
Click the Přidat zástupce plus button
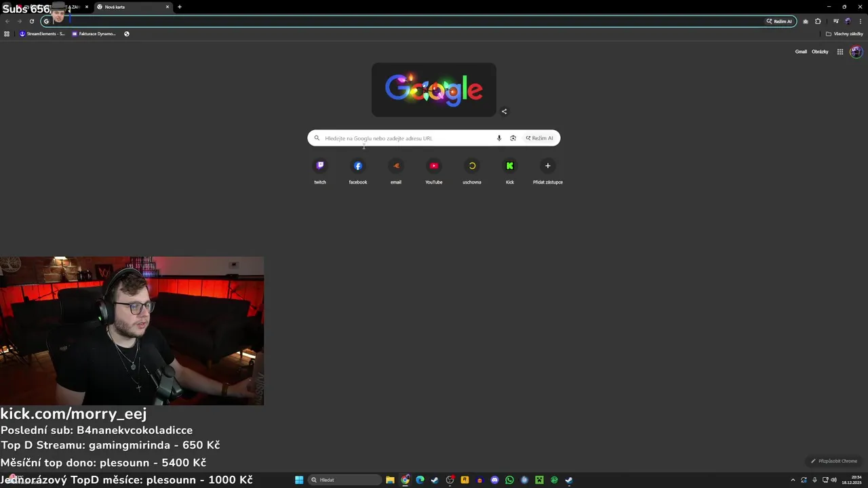click(x=548, y=166)
